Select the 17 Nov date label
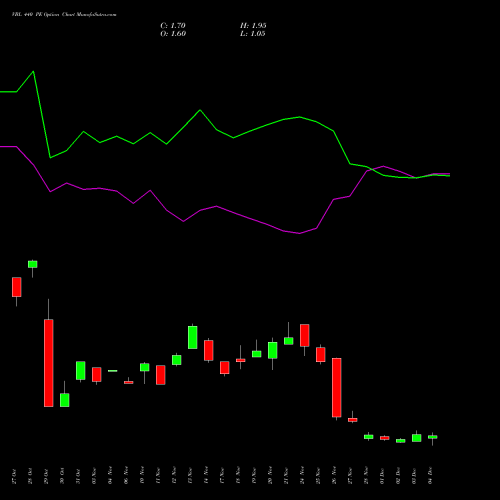Image resolution: width=500 pixels, height=500 pixels. (222, 476)
